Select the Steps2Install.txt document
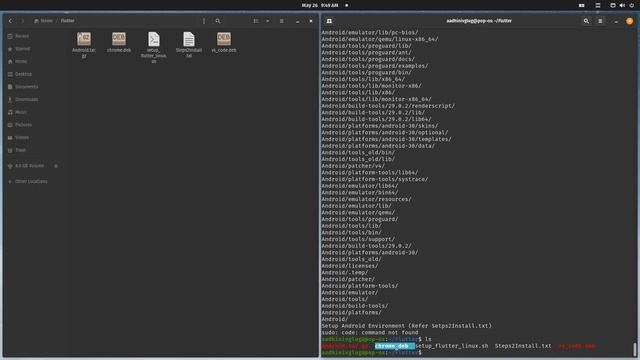This screenshot has height=360, width=640. click(189, 45)
